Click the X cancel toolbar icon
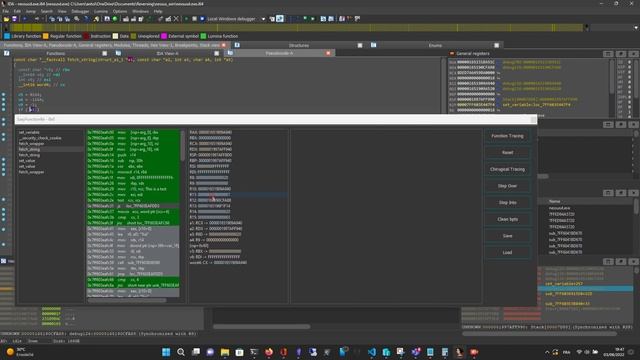640x360 pixels. 176,19
